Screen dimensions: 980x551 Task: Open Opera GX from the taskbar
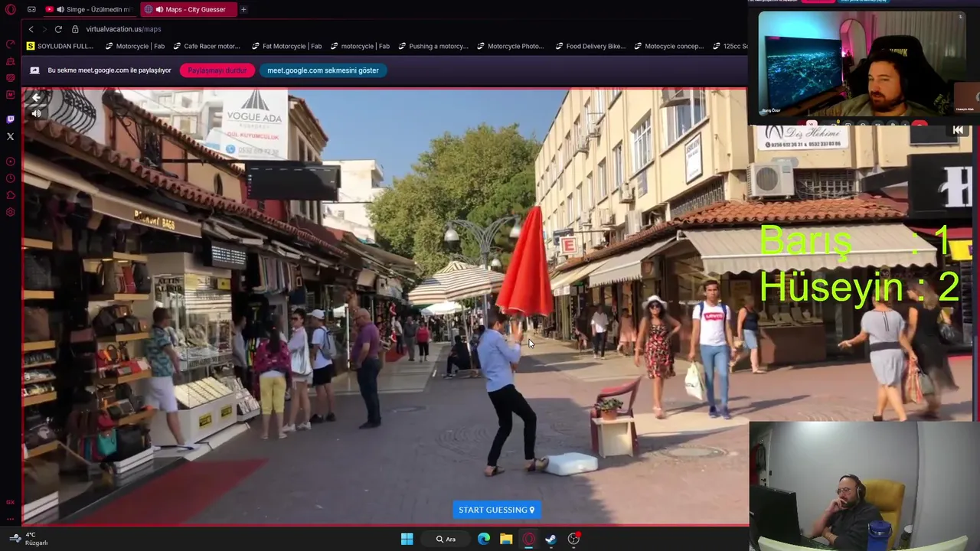[x=528, y=539]
